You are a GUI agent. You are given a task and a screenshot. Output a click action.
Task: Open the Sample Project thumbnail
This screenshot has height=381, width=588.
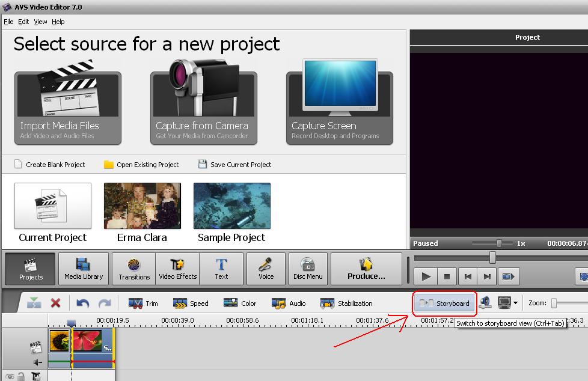click(231, 206)
